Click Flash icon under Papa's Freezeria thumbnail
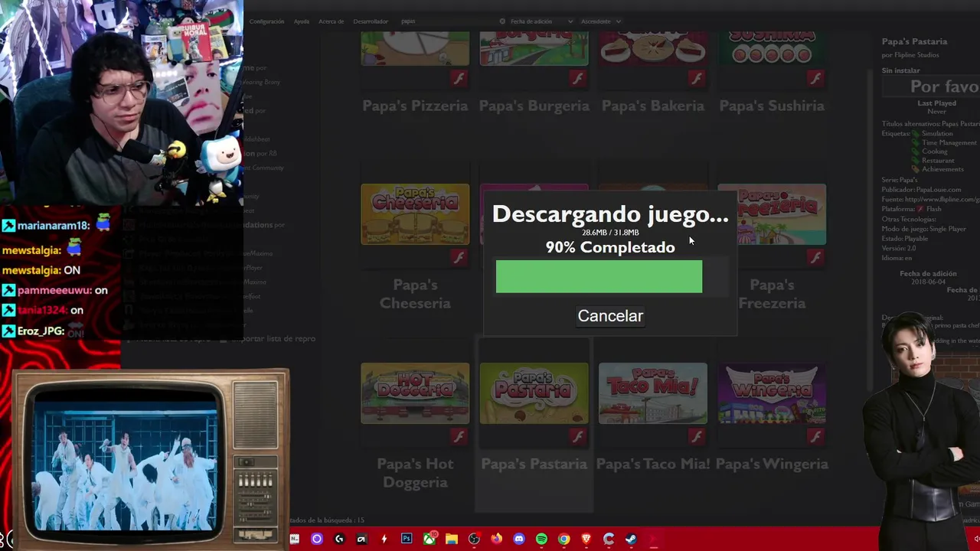Viewport: 980px width, 551px height. [816, 257]
